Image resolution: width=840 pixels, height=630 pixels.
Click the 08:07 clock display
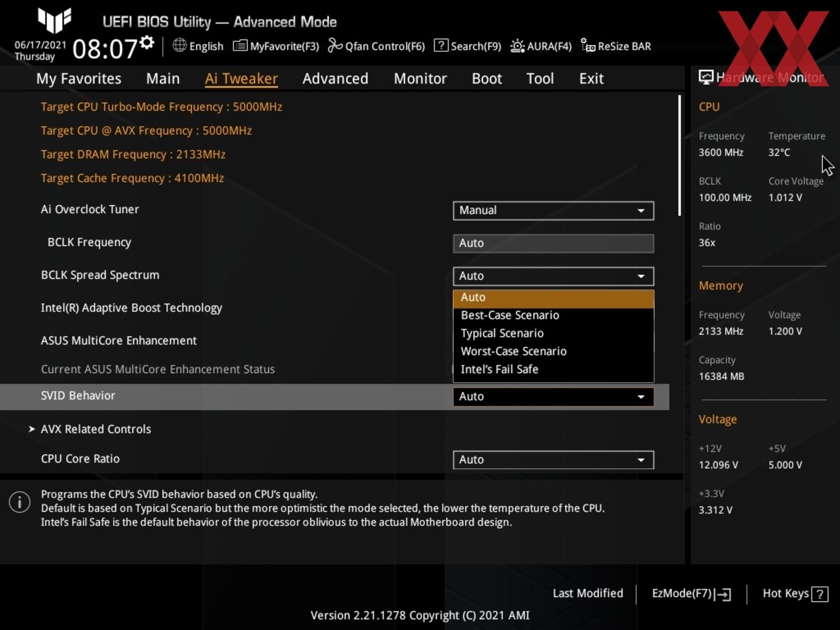[x=105, y=48]
